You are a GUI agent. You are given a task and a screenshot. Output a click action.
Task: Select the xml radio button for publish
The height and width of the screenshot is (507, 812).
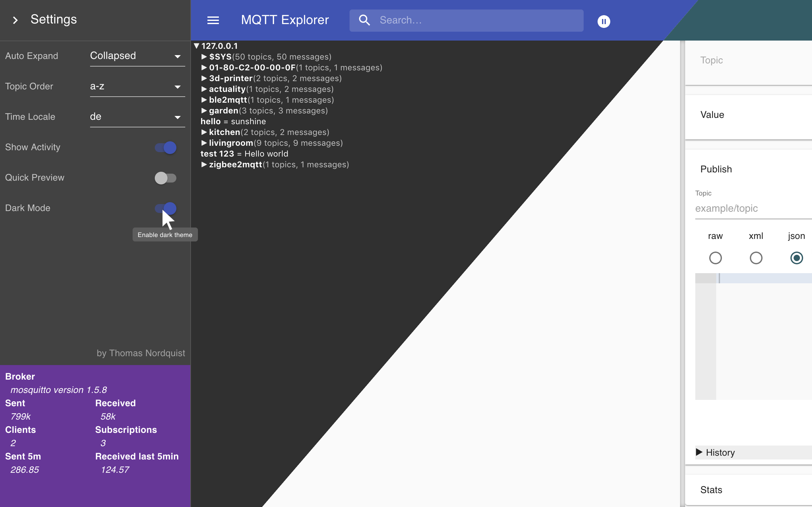pos(756,257)
